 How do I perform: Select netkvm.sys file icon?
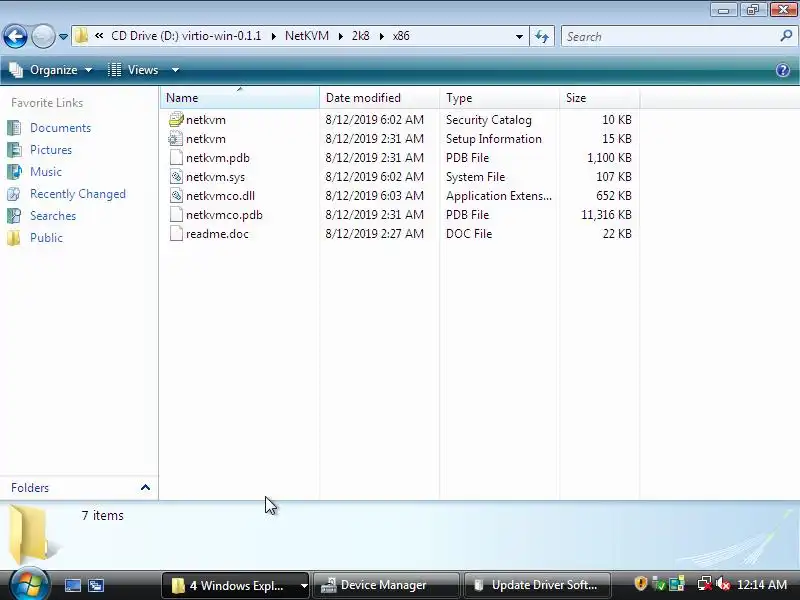(176, 177)
